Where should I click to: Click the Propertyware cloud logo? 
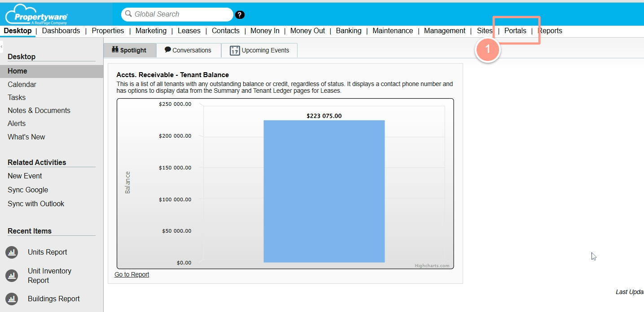(36, 14)
